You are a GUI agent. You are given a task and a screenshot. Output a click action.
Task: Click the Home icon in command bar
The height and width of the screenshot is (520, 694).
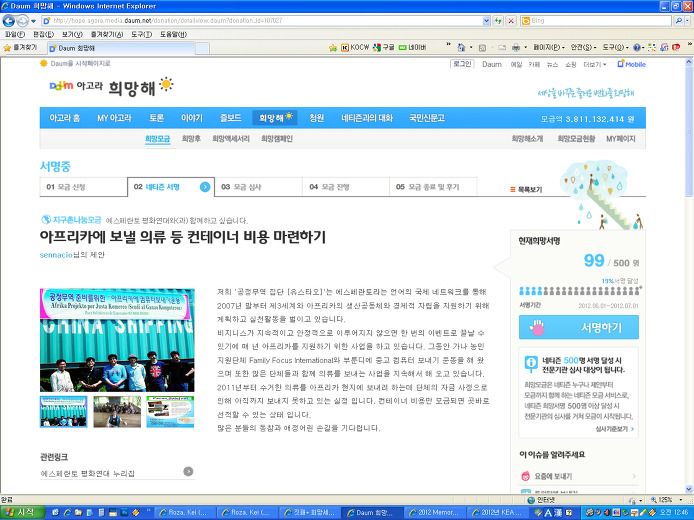click(x=461, y=47)
